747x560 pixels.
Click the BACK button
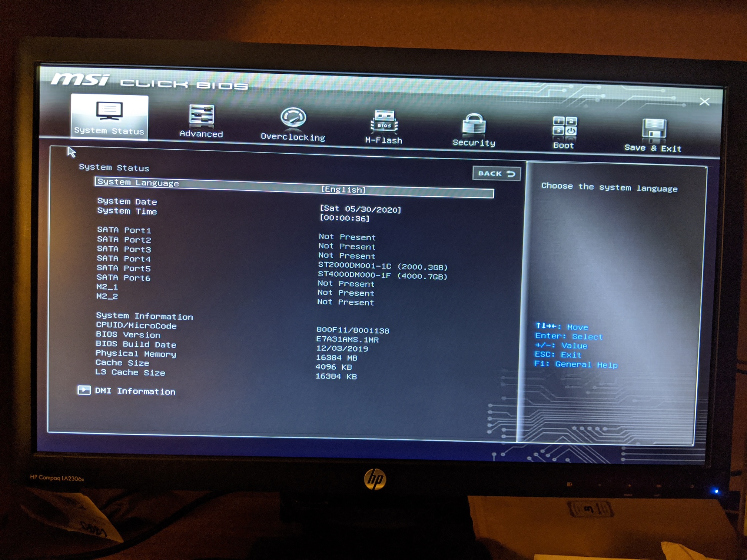click(497, 173)
